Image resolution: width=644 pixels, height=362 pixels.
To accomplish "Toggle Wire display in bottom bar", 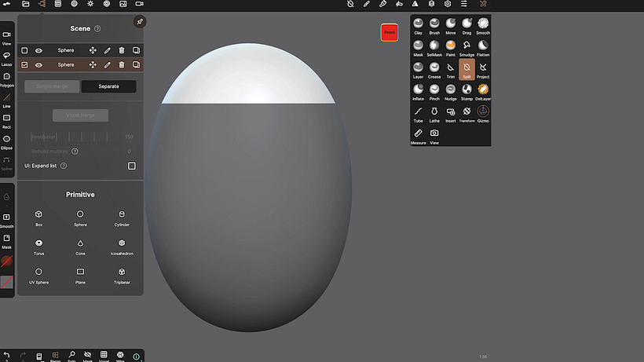I will point(120,356).
